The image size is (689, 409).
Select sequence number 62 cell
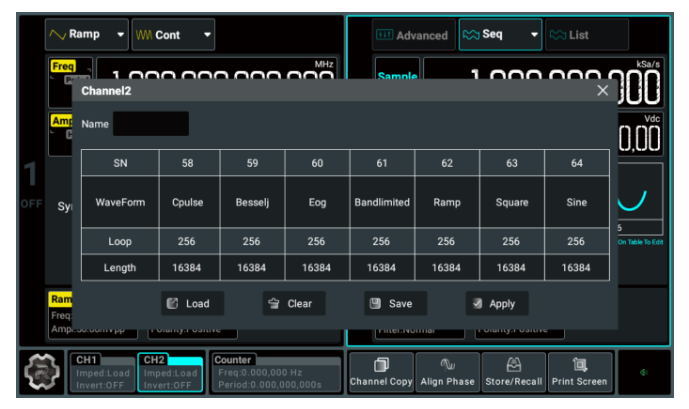pyautogui.click(x=447, y=163)
